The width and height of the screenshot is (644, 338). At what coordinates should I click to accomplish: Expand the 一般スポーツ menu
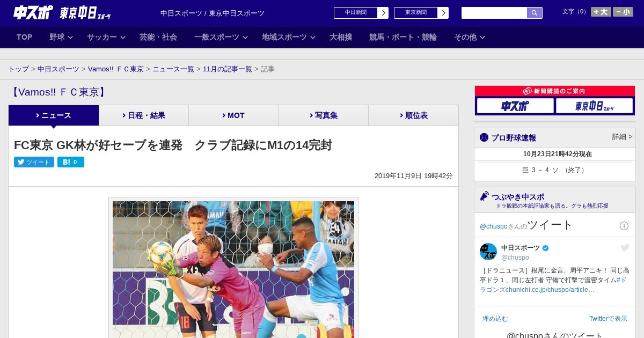click(221, 37)
